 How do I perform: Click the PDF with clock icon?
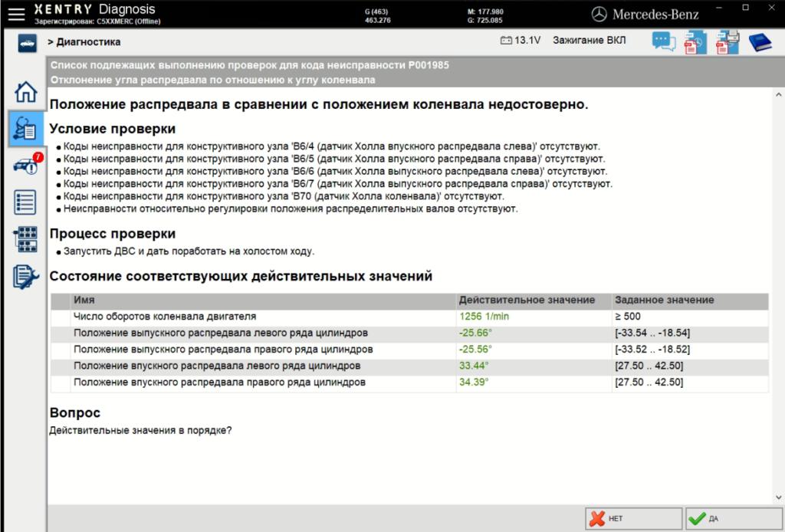[695, 42]
